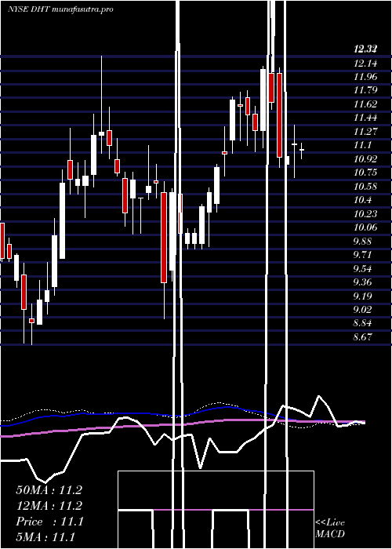Click the '50MA : 11.2' legend text
Viewport: 392px width, 549px height.
tap(49, 490)
